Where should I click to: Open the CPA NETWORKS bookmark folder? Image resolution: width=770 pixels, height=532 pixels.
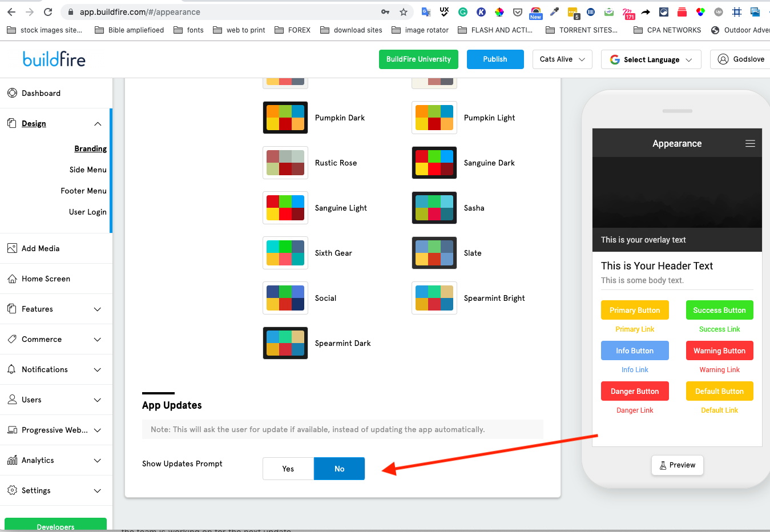click(x=667, y=30)
